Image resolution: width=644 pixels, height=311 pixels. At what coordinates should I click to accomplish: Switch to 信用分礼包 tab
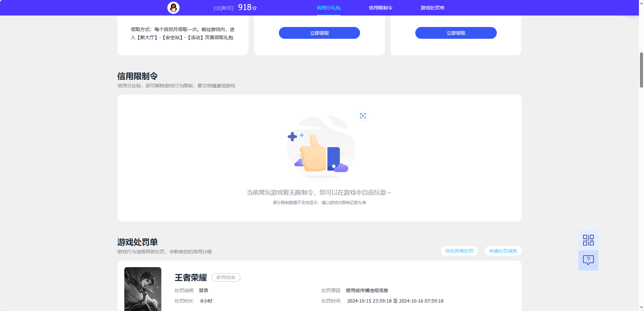[328, 8]
